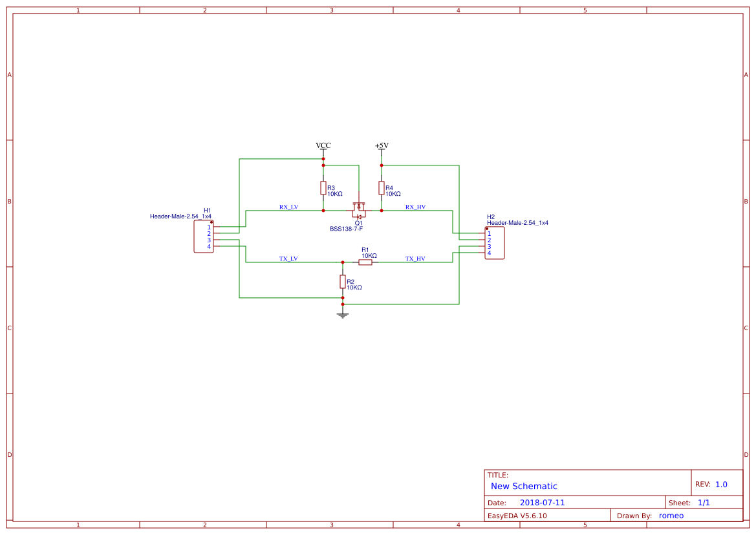
Task: Select the TX_LV net label
Action: (288, 259)
